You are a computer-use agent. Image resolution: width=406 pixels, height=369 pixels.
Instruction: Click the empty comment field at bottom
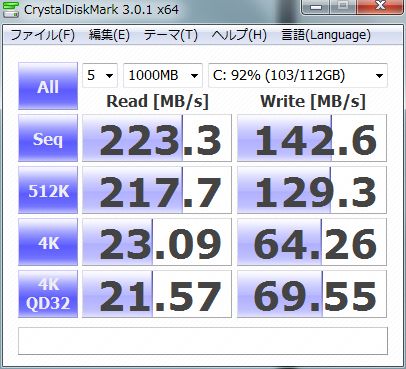click(x=203, y=341)
